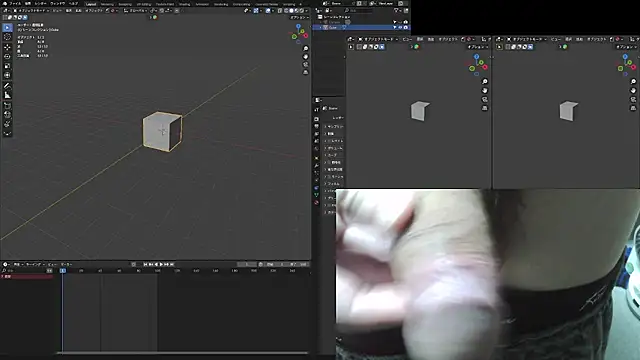Toggle Cube eye visibility in the outliner
This screenshot has height=360, width=640.
tap(400, 27)
